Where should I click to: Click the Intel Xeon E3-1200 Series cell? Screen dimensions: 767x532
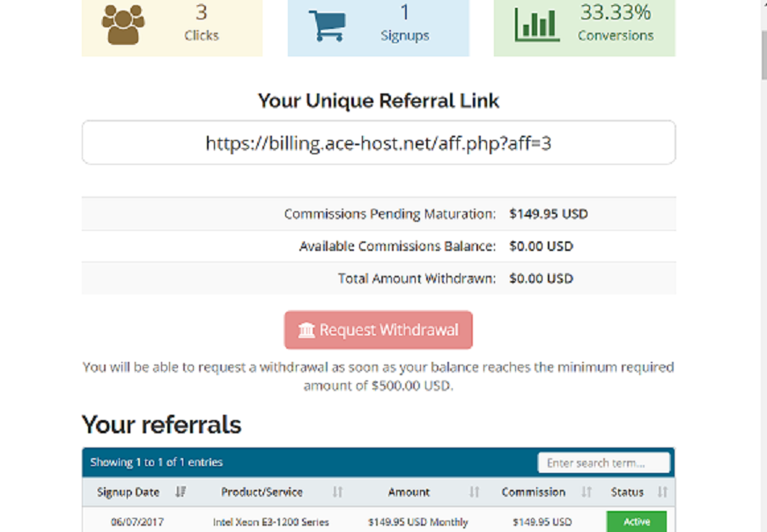tap(271, 522)
